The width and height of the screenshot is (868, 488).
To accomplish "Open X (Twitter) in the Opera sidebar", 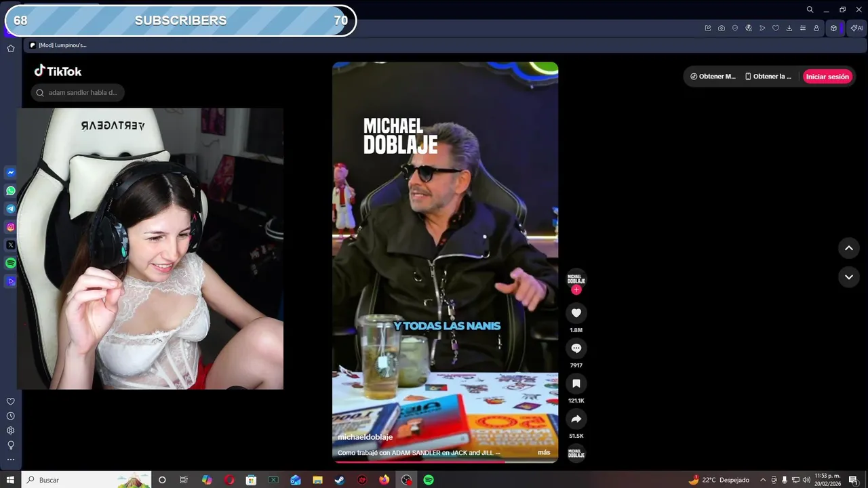I will click(x=11, y=245).
